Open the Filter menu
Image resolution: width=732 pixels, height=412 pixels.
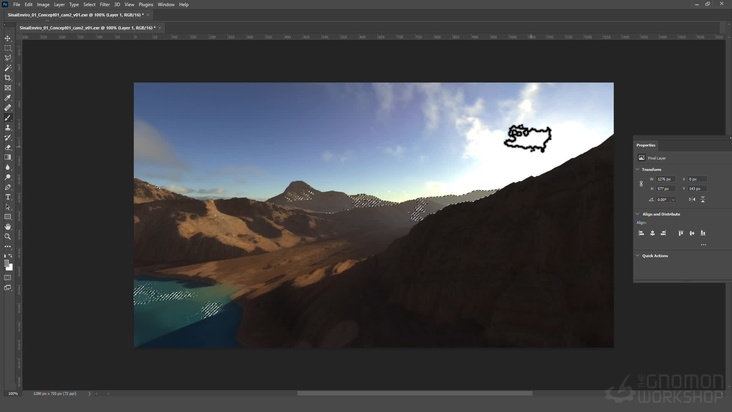coord(105,4)
